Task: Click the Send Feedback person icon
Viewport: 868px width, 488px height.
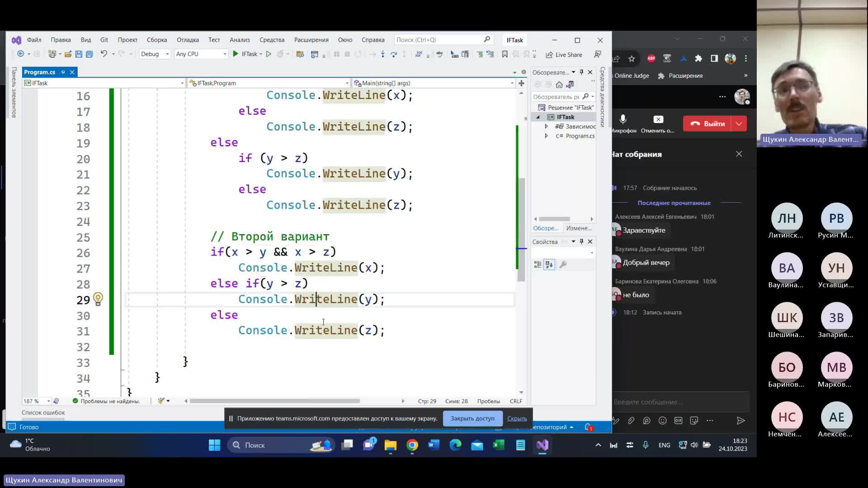Action: 598,54
